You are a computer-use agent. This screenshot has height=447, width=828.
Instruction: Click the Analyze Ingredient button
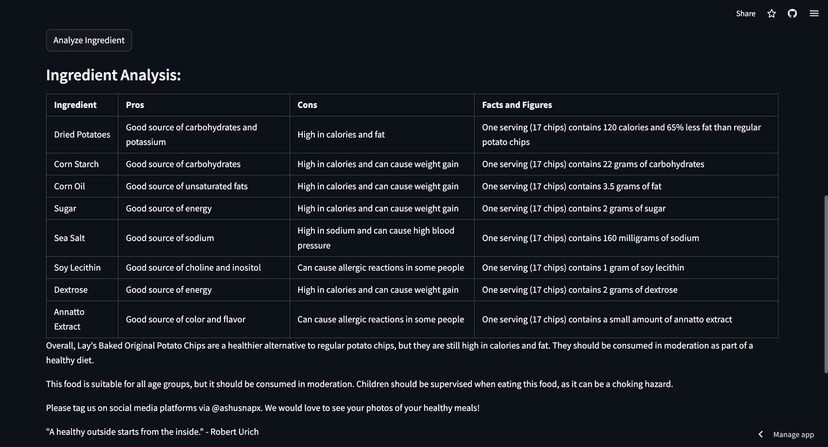click(x=89, y=40)
